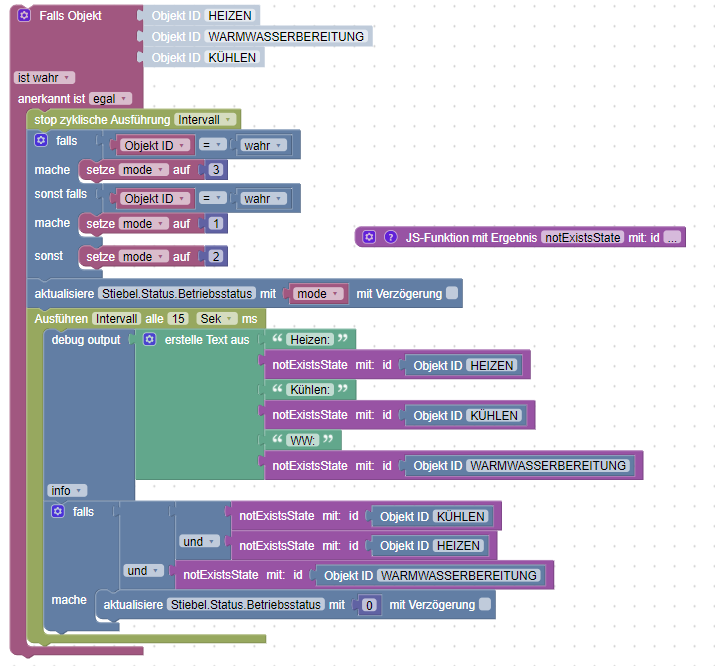Open equals operator dropdown in sonst falls condition
Image resolution: width=715 pixels, height=666 pixels.
(212, 198)
